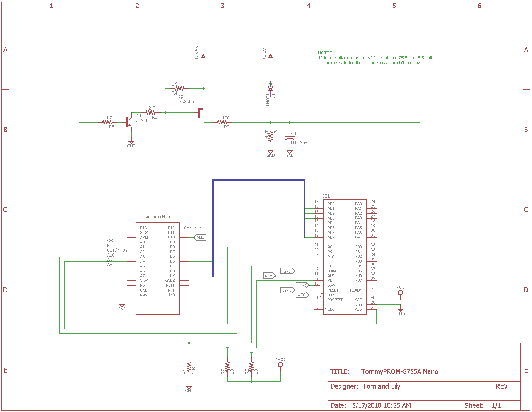
Task: Click the GND symbol below R1
Action: click(189, 389)
